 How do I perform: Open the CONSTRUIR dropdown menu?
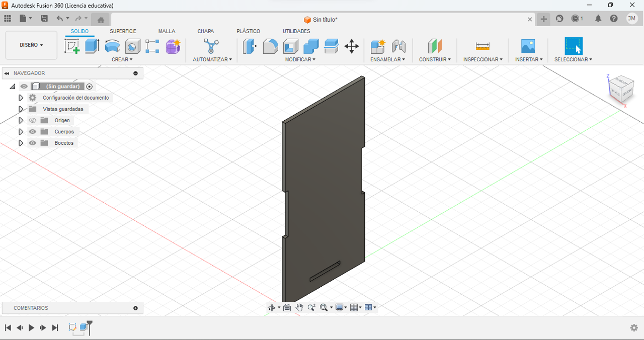(435, 59)
